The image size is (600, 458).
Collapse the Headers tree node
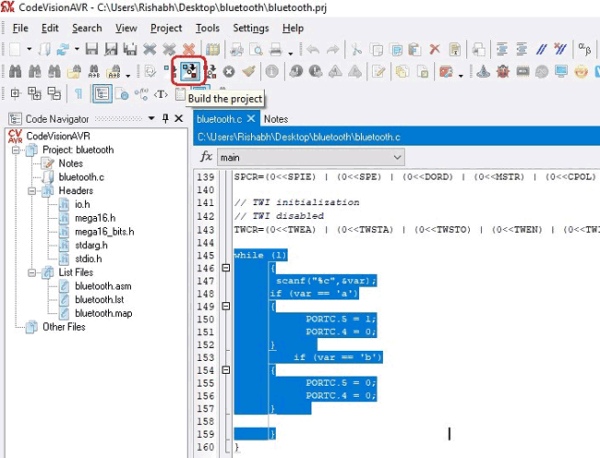[x=33, y=190]
